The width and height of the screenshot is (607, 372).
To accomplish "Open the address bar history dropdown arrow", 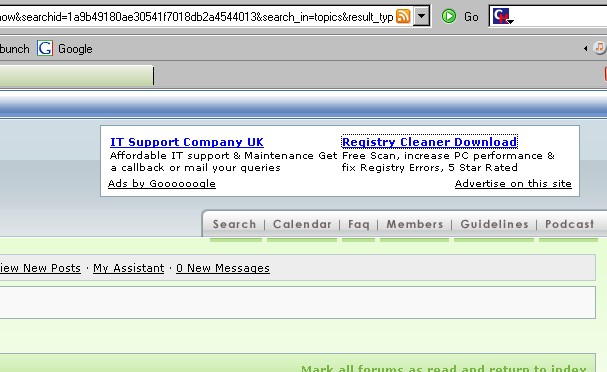I will pos(422,16).
